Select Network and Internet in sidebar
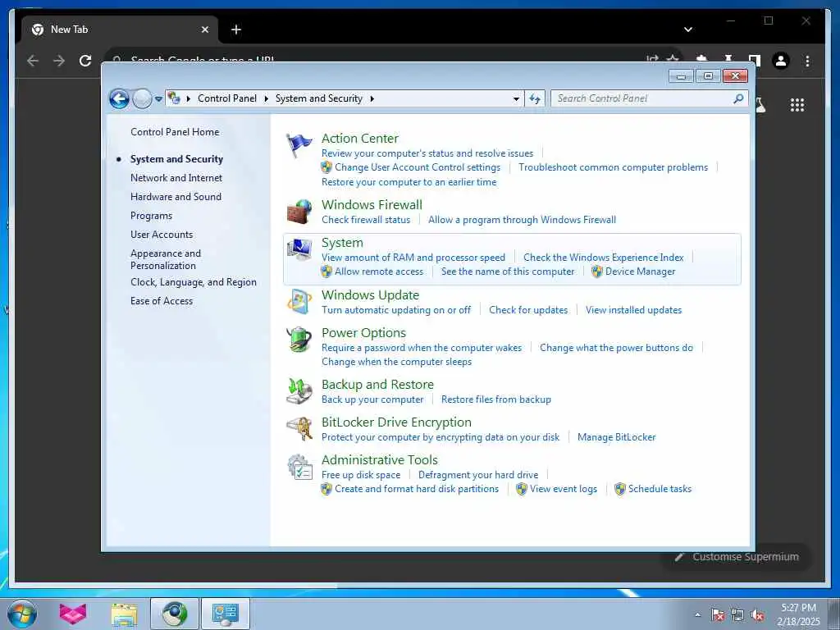840x630 pixels. tap(176, 178)
